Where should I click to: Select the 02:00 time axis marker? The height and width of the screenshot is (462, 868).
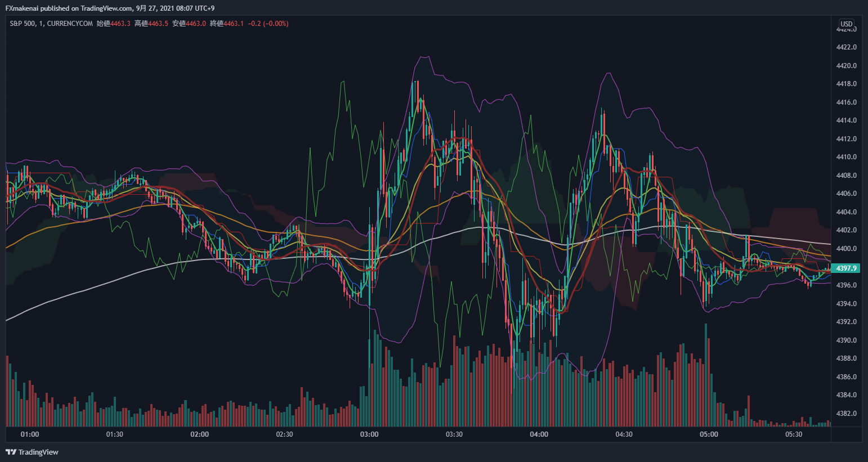tap(199, 434)
